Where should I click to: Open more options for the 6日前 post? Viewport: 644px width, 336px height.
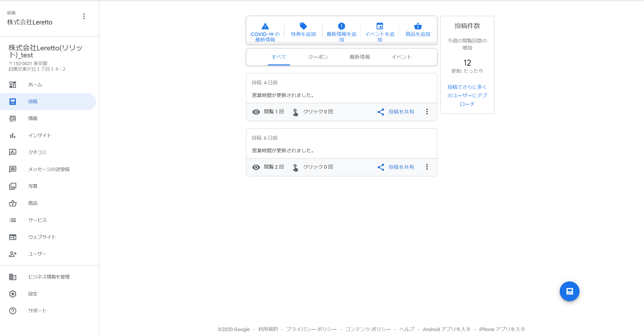[x=427, y=167]
